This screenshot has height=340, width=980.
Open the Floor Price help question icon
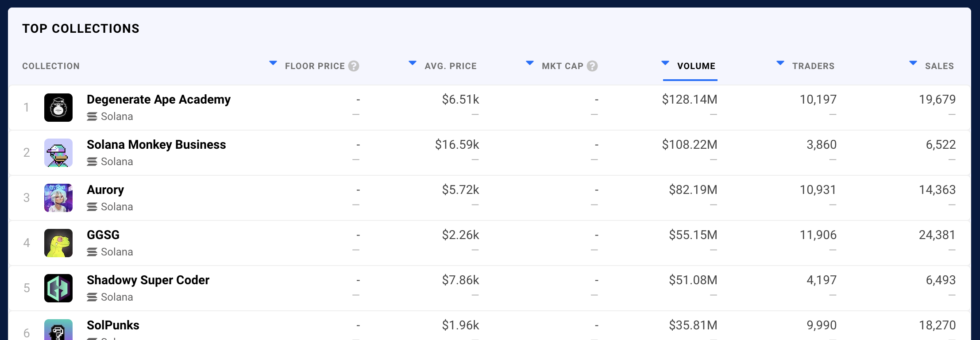click(354, 66)
